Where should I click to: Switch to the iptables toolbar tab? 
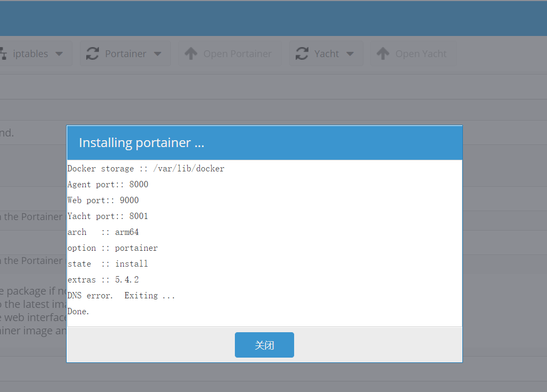click(32, 53)
